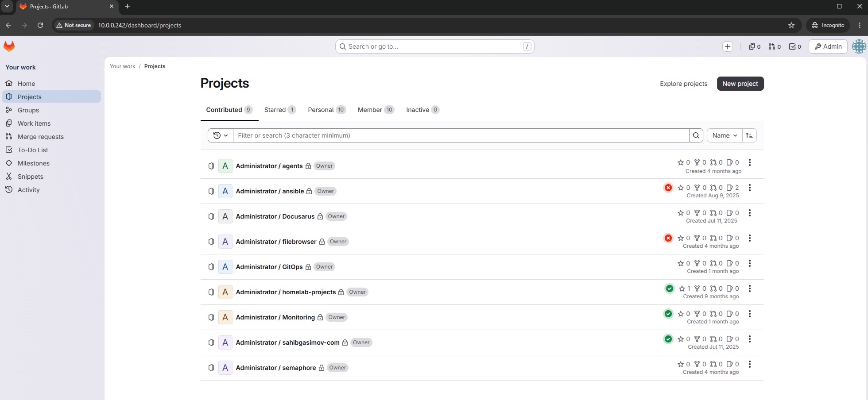
Task: Click the New project button
Action: click(x=740, y=84)
